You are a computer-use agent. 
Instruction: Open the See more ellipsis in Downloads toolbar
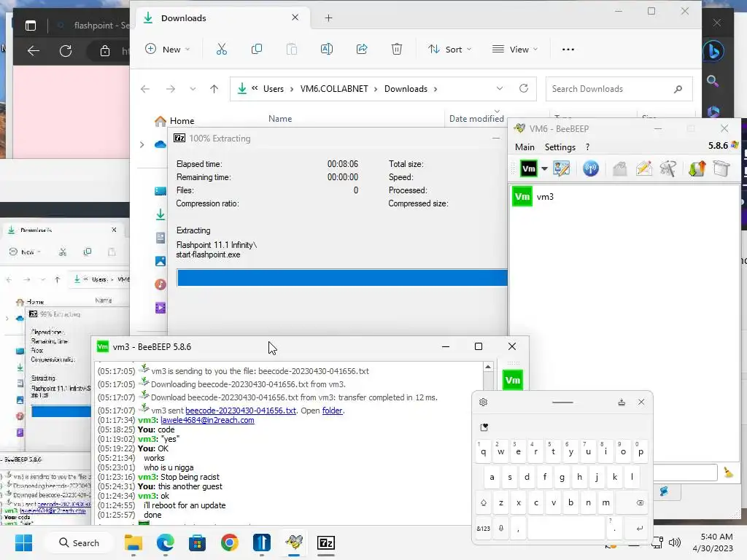click(568, 49)
